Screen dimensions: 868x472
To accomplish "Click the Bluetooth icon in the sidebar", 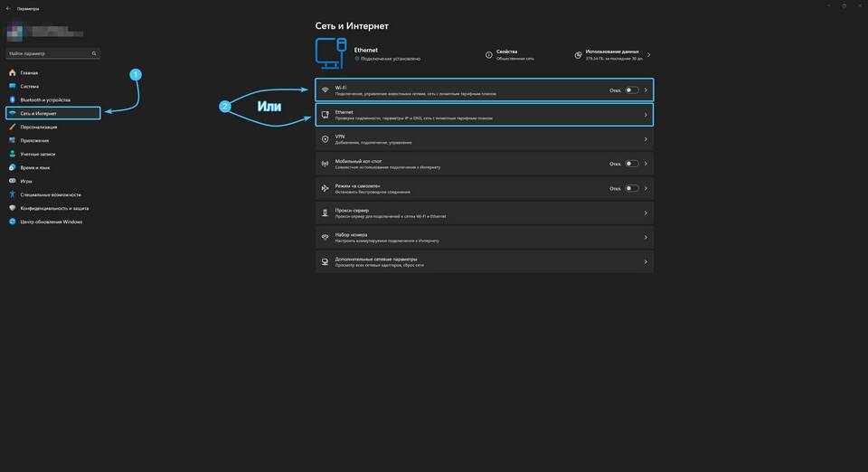I will pos(12,99).
